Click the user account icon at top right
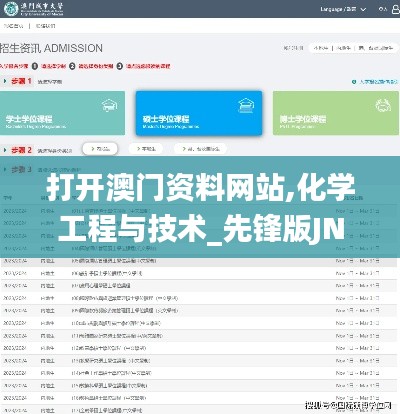This screenshot has width=400, height=414. point(396,9)
